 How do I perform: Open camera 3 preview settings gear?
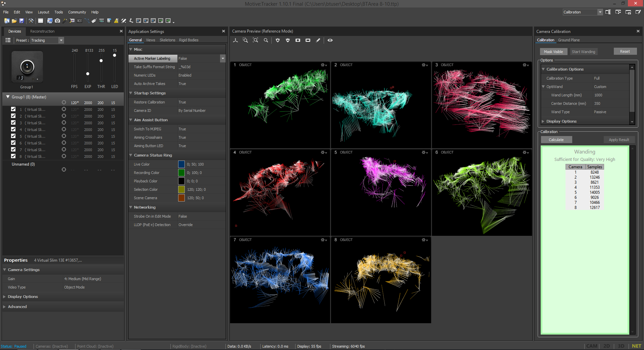(x=525, y=65)
